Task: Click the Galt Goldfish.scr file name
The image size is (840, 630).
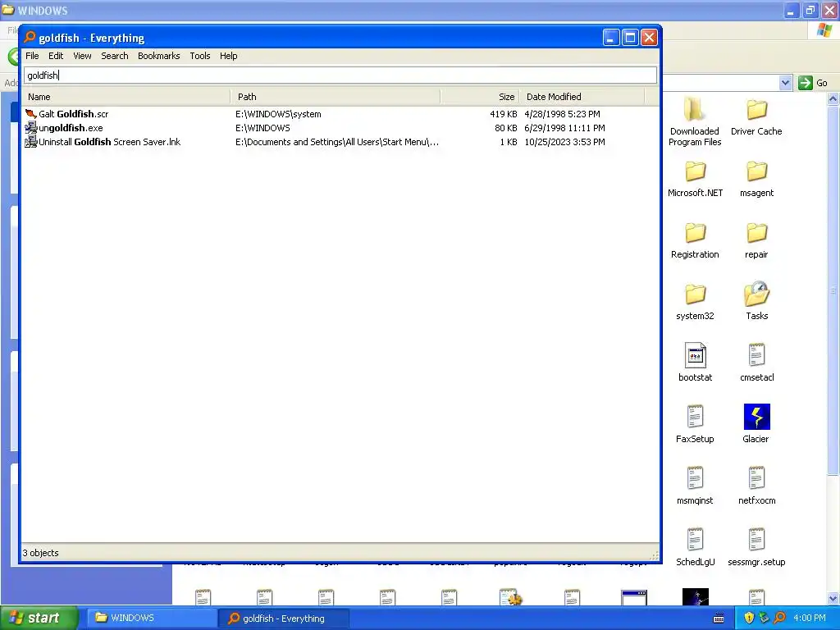Action: pyautogui.click(x=73, y=114)
